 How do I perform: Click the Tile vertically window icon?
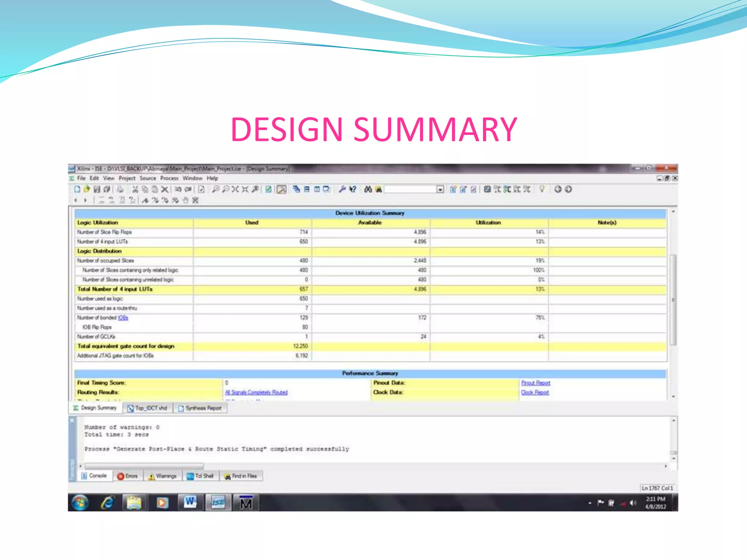pos(317,189)
